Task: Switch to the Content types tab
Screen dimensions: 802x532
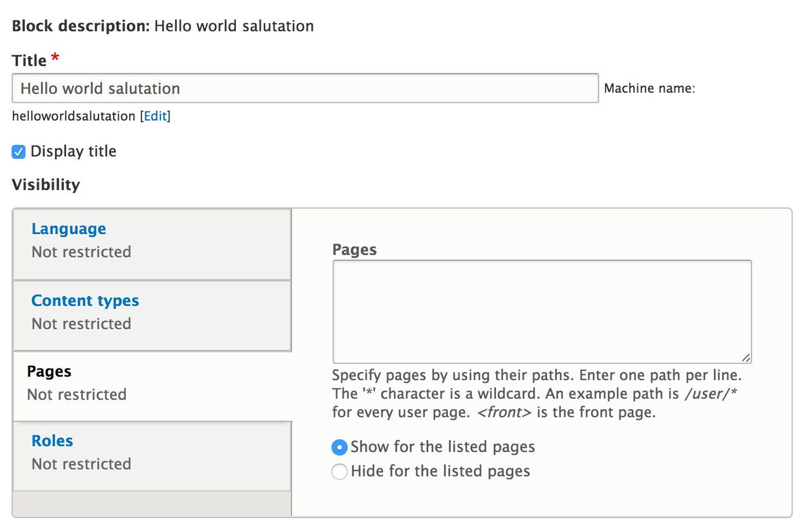Action: click(x=85, y=301)
